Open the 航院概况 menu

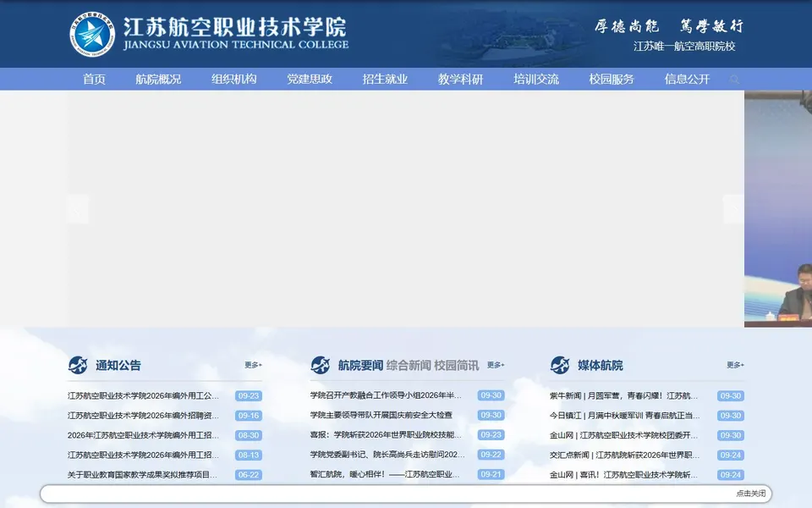(x=158, y=80)
